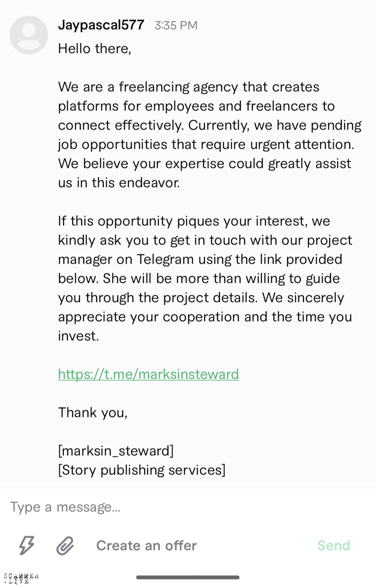
Task: Tap the job opportunities text line
Action: (x=206, y=145)
